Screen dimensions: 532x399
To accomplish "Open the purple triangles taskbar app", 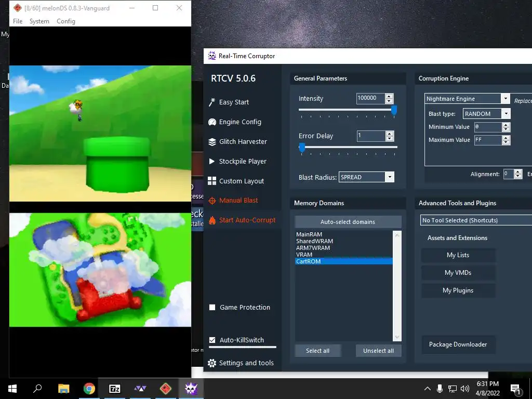I will point(140,389).
